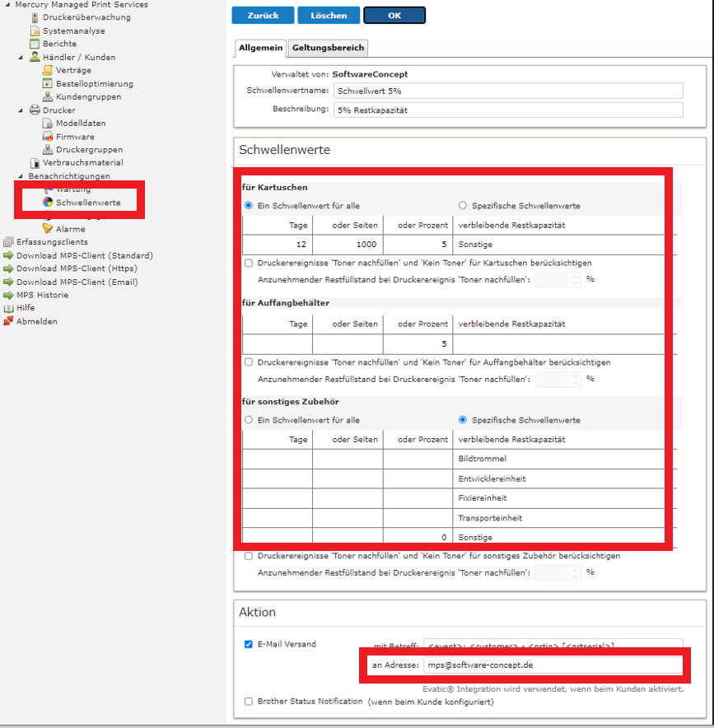This screenshot has width=714, height=728.
Task: Click the Alarme bell icon
Action: pyautogui.click(x=49, y=229)
